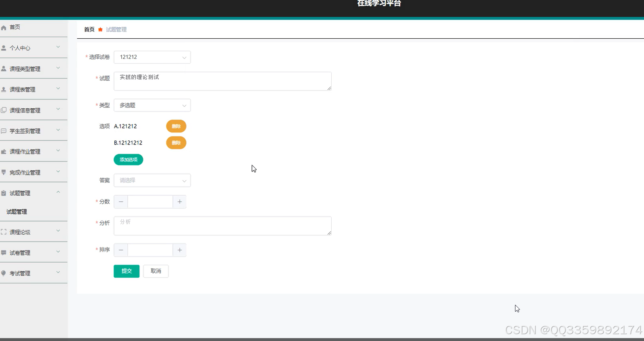Click the 排序 number input field
The height and width of the screenshot is (341, 644).
[150, 250]
